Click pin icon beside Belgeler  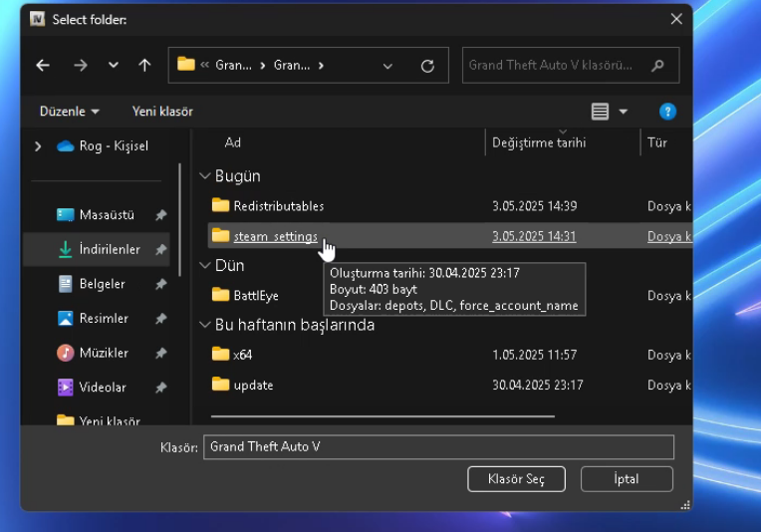coord(160,284)
